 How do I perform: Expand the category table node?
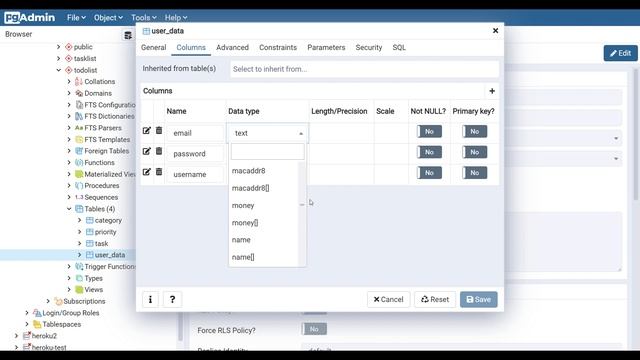click(x=80, y=220)
